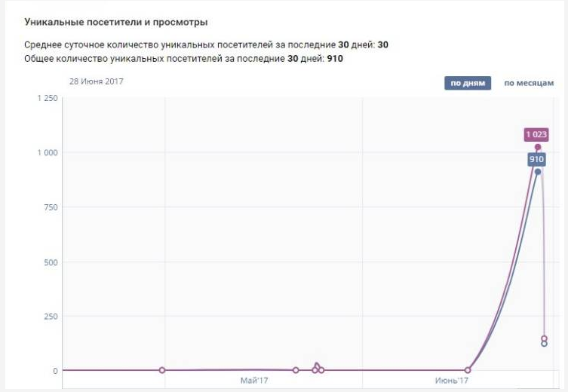Image resolution: width=568 pixels, height=392 pixels.
Task: Click the 1 250 y-axis label
Action: 47,99
